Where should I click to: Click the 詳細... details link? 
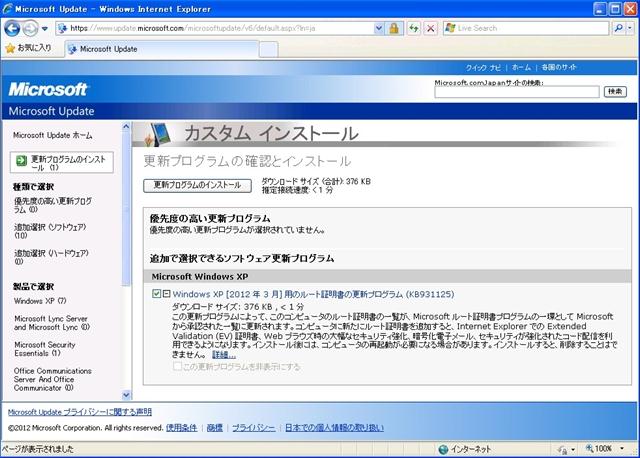224,355
